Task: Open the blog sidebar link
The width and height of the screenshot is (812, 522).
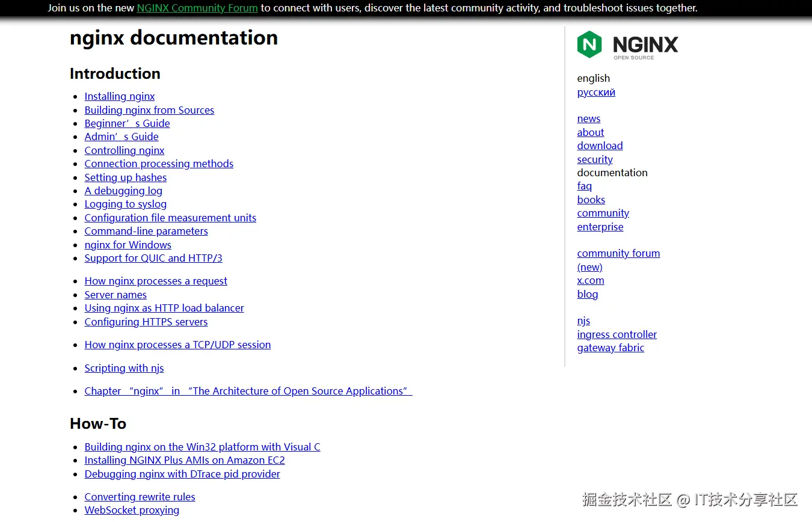Action: coord(588,294)
